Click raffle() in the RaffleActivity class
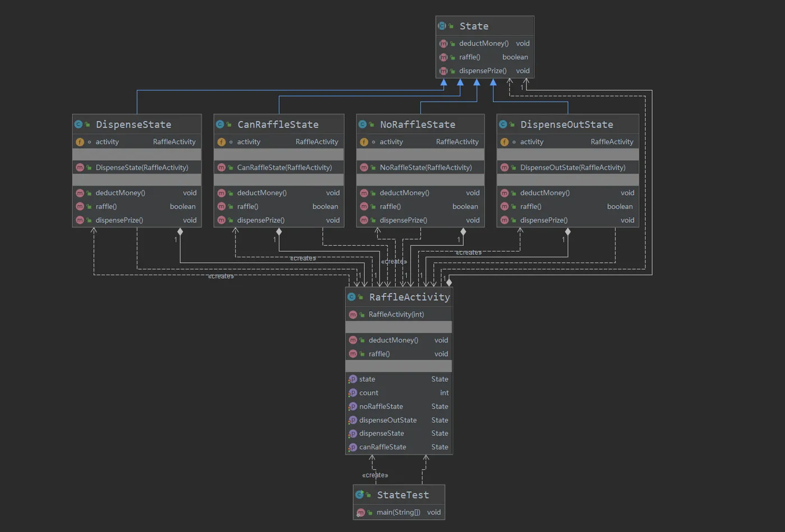The width and height of the screenshot is (785, 532). pyautogui.click(x=379, y=354)
